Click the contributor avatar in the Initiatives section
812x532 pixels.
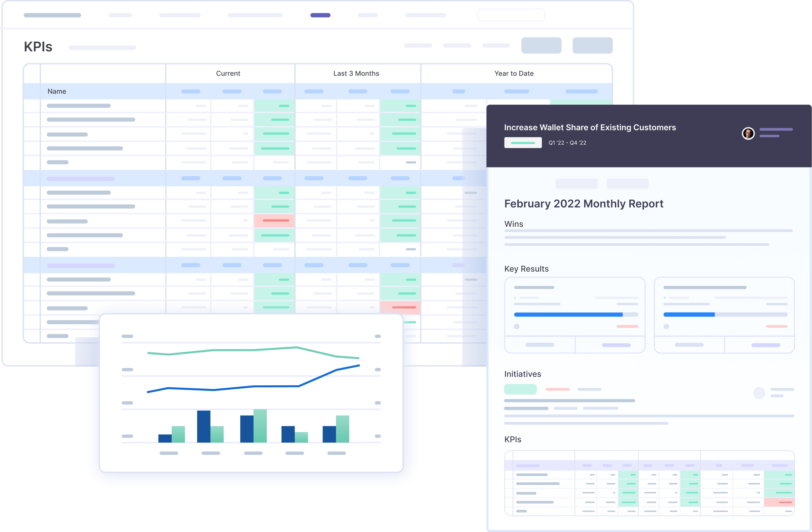(759, 393)
